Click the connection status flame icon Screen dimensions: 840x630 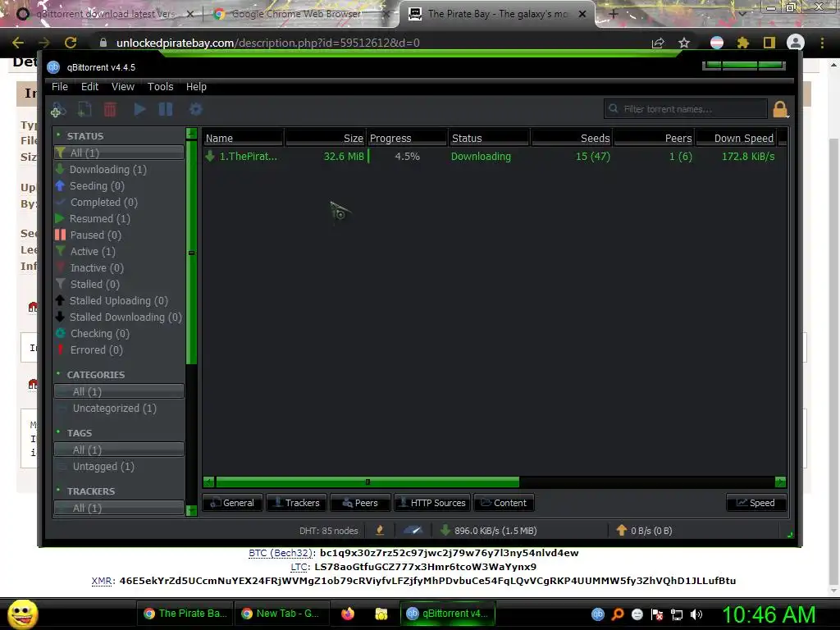tap(380, 531)
